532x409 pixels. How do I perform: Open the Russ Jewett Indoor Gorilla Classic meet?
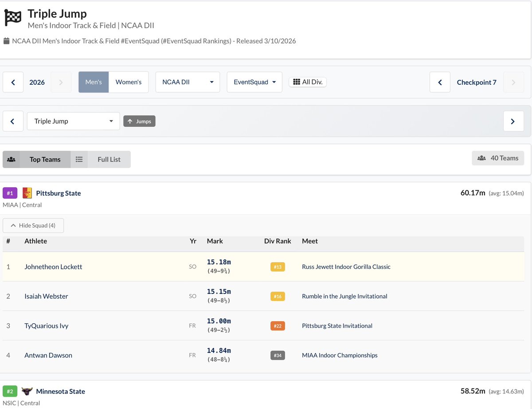[346, 267]
